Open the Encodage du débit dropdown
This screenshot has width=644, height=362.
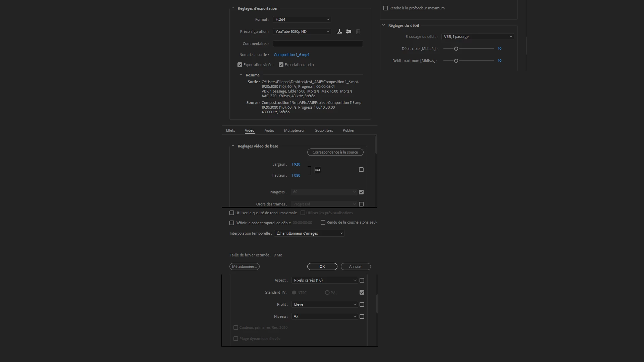(478, 37)
